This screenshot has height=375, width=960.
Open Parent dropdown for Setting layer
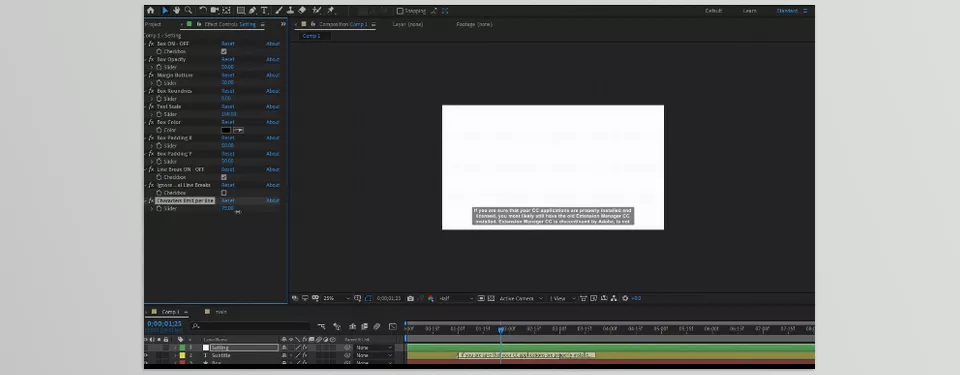coord(374,347)
